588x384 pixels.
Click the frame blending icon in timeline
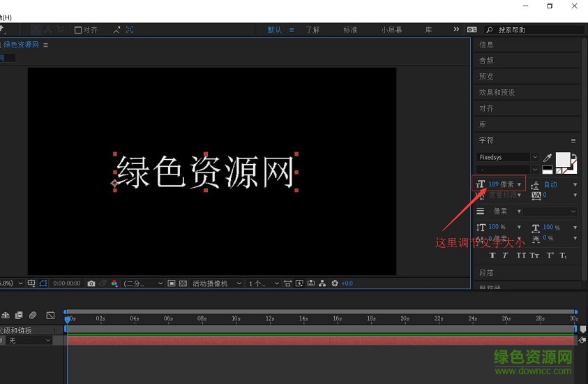pyautogui.click(x=19, y=316)
